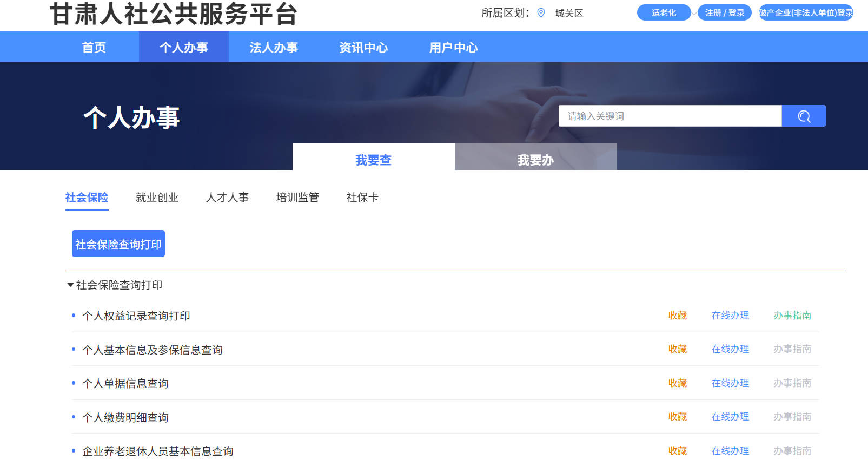The width and height of the screenshot is (868, 459).
Task: Click the 社会保险查询打印 blue button
Action: pos(118,244)
